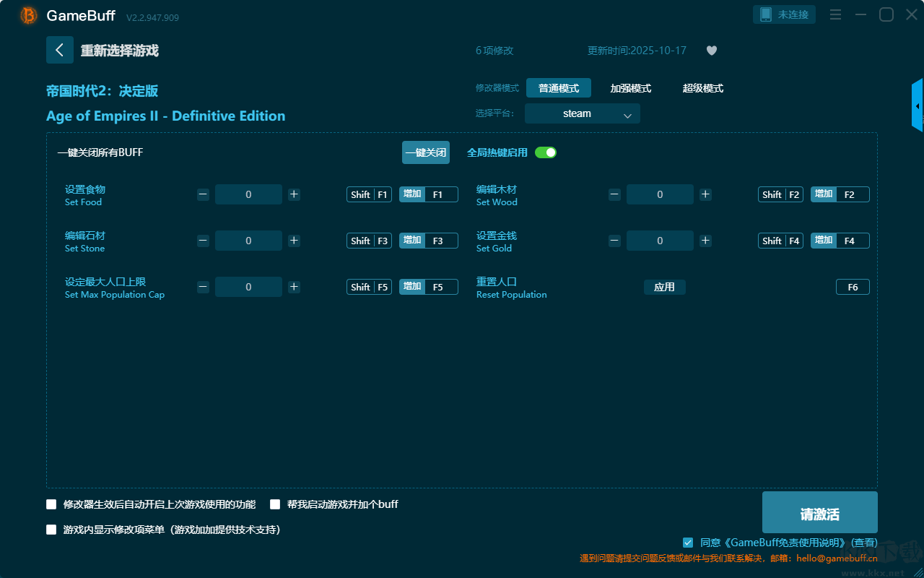Click the Set Max Population Cap value field

point(248,287)
